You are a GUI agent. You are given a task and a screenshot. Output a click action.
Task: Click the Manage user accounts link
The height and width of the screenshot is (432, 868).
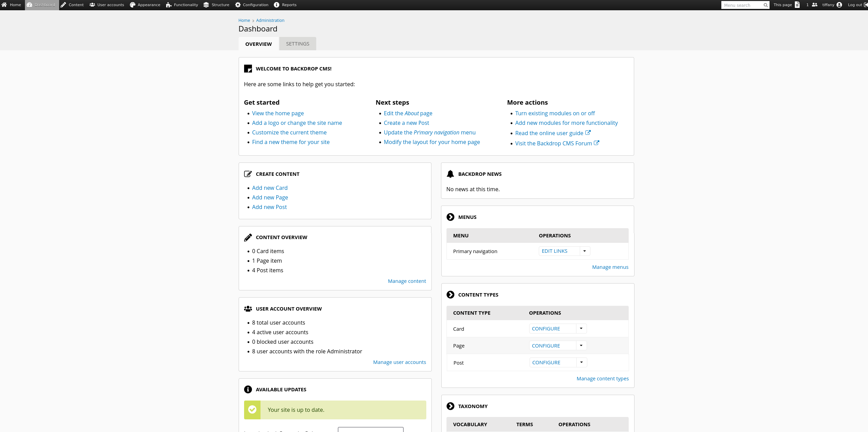[399, 362]
